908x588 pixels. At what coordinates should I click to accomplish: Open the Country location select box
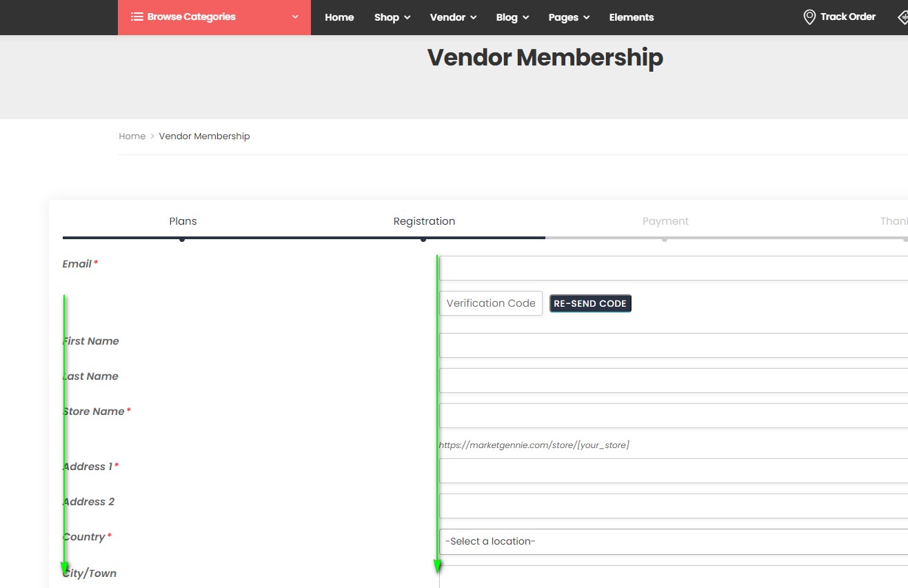674,542
